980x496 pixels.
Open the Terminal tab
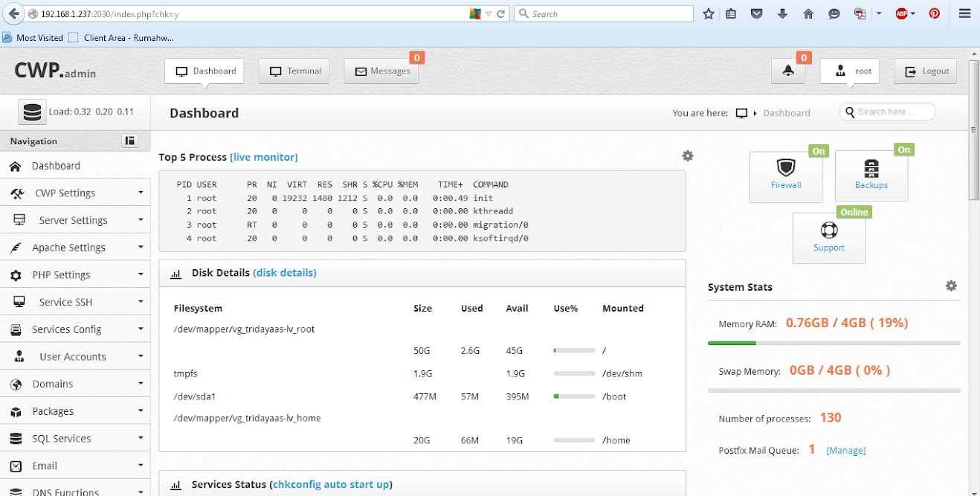tap(294, 71)
